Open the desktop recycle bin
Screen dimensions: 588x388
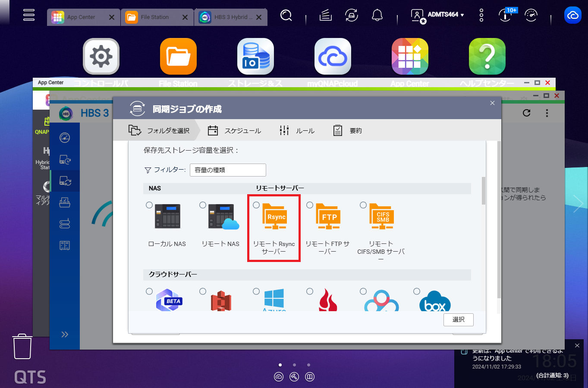(x=22, y=346)
